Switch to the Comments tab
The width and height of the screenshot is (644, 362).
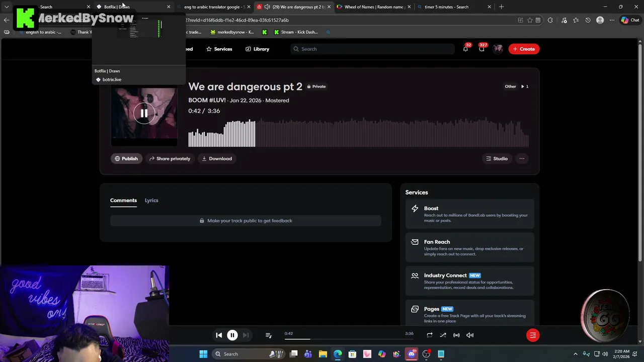123,200
